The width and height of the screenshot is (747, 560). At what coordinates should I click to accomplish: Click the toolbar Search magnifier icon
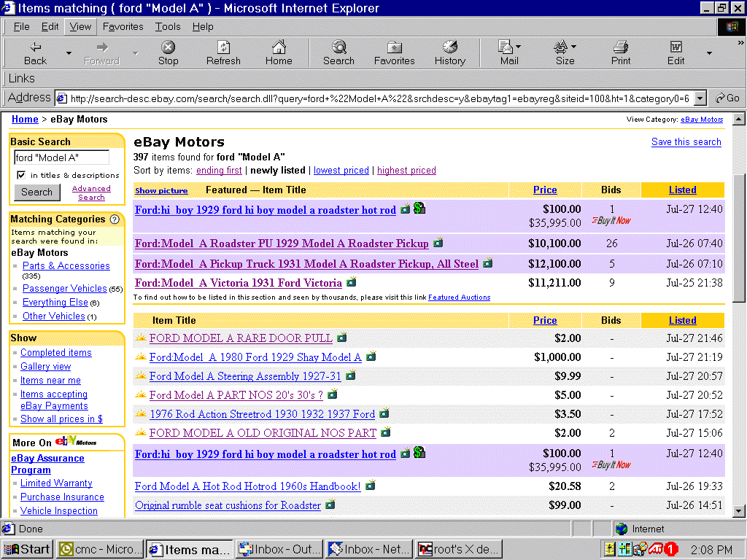pos(338,48)
